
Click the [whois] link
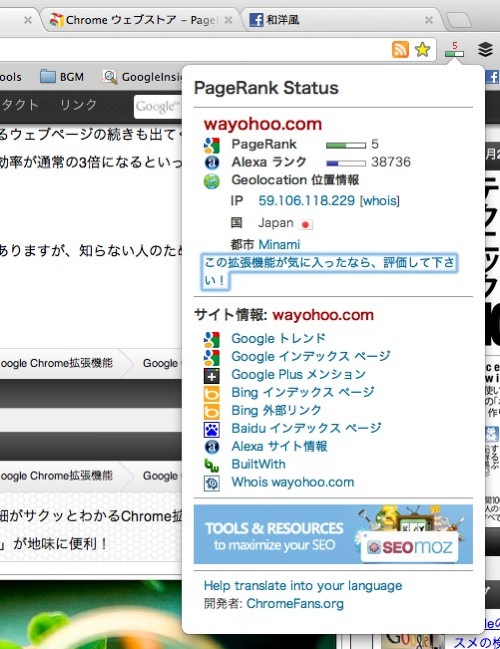pyautogui.click(x=380, y=201)
